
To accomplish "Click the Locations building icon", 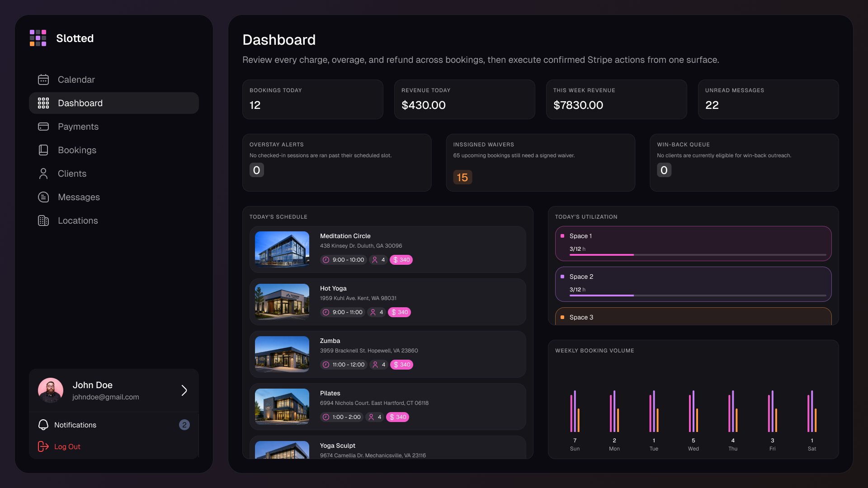I will tap(43, 221).
